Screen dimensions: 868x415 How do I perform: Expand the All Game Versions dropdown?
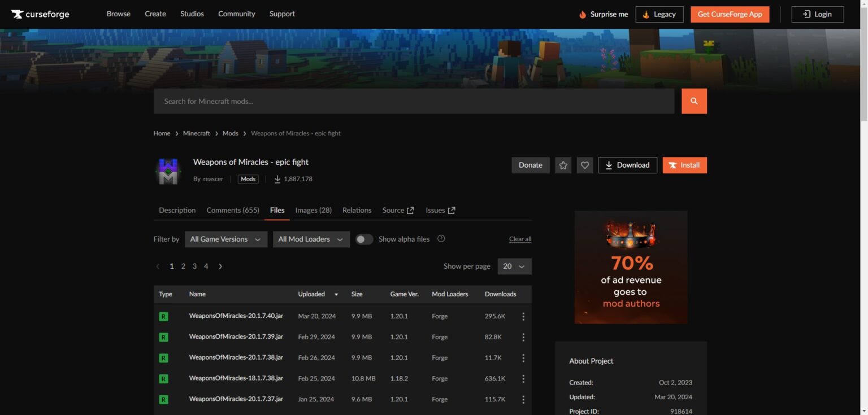point(225,239)
